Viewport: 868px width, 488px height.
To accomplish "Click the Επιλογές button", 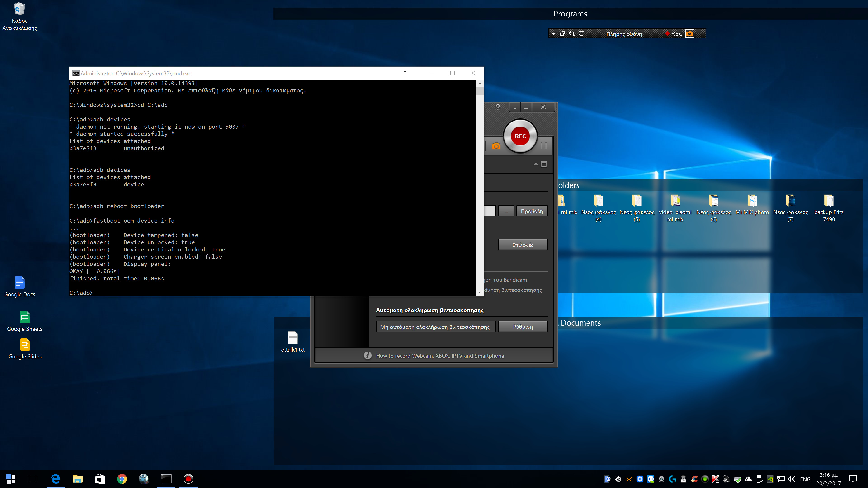I will 523,245.
